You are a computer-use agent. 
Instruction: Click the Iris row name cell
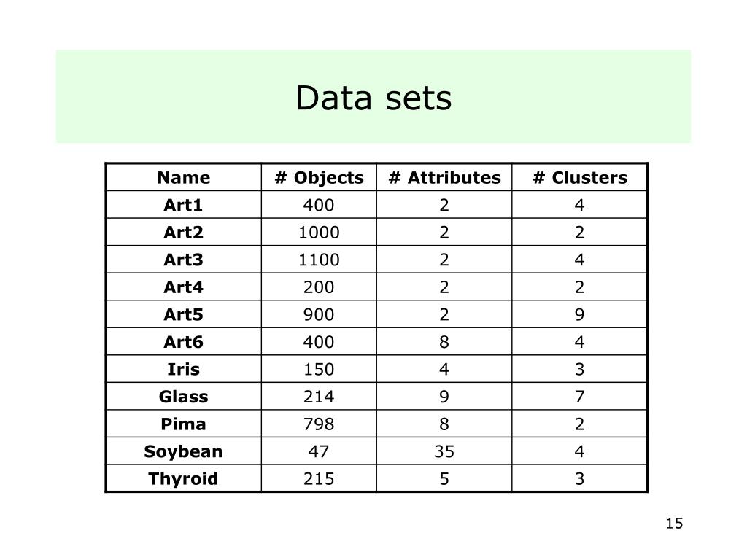[183, 369]
